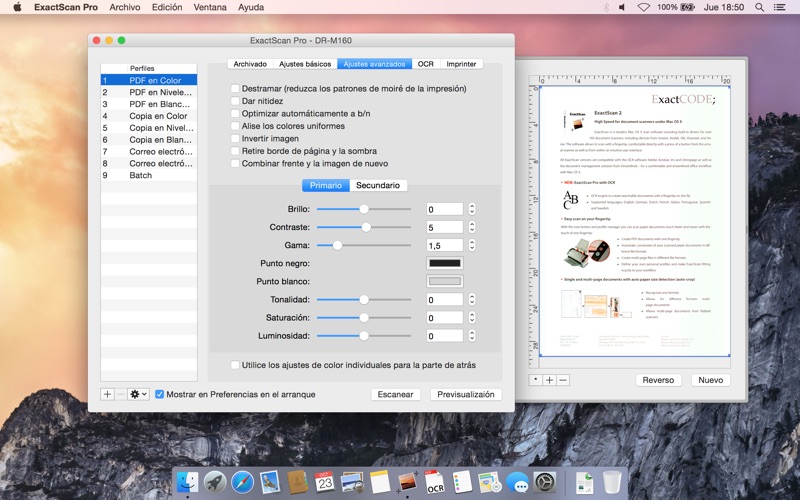Open the Imprinter tab
The height and width of the screenshot is (500, 800).
(x=461, y=64)
